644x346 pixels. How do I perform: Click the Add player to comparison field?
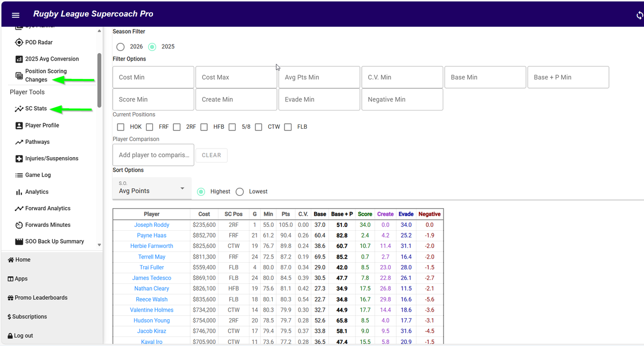click(153, 155)
